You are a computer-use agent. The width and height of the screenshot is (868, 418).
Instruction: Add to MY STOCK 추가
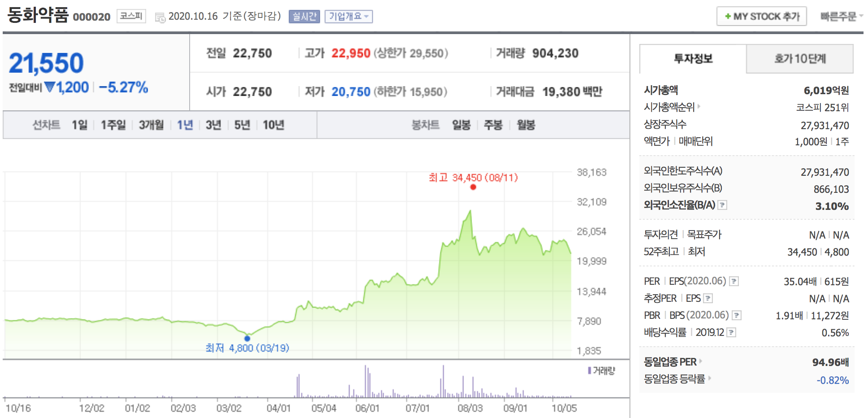pos(762,16)
